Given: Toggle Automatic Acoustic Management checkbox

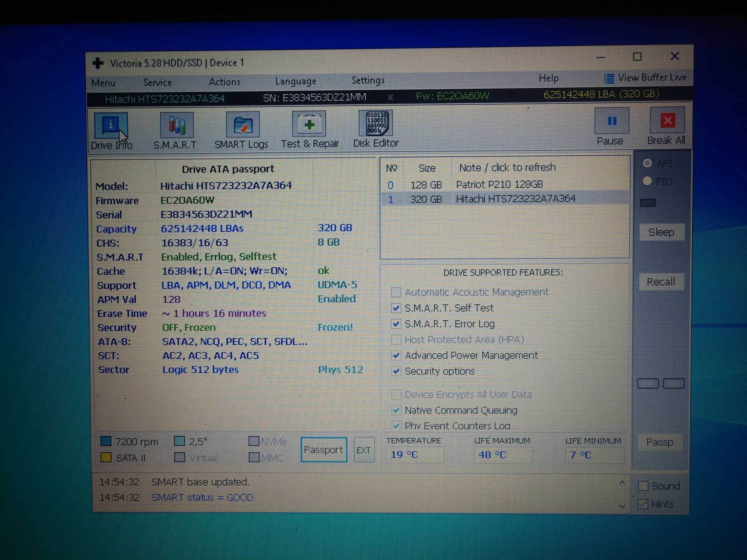Looking at the screenshot, I should [x=396, y=292].
